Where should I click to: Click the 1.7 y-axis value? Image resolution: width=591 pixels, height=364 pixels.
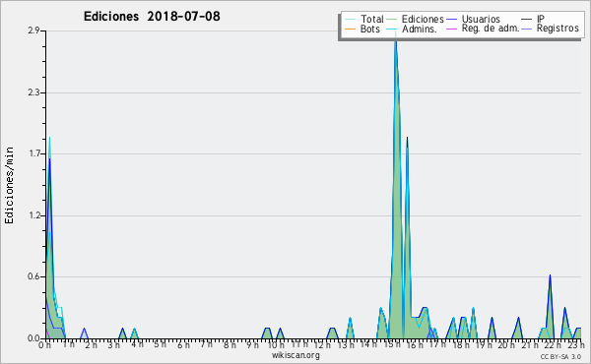click(x=33, y=153)
